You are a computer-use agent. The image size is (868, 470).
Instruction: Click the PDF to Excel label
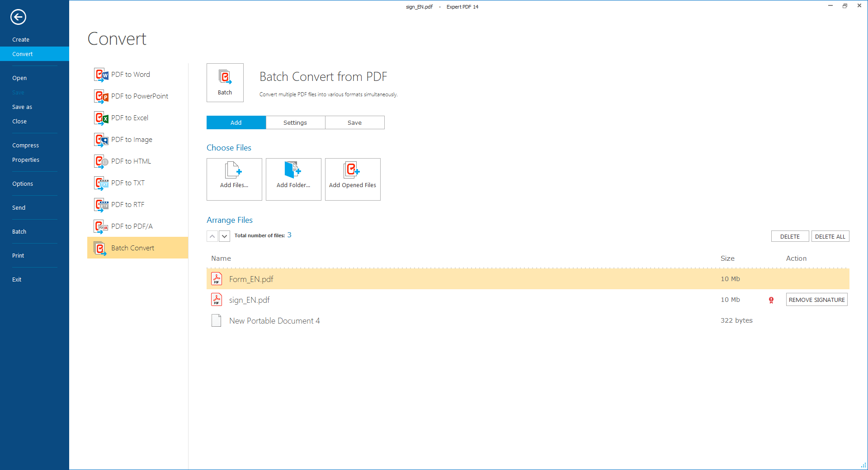pyautogui.click(x=130, y=118)
